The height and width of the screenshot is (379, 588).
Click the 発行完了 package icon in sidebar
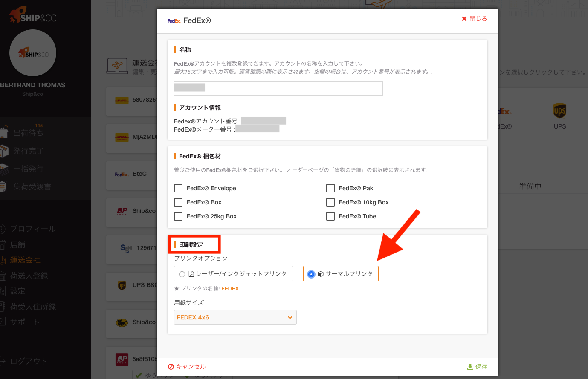point(4,151)
